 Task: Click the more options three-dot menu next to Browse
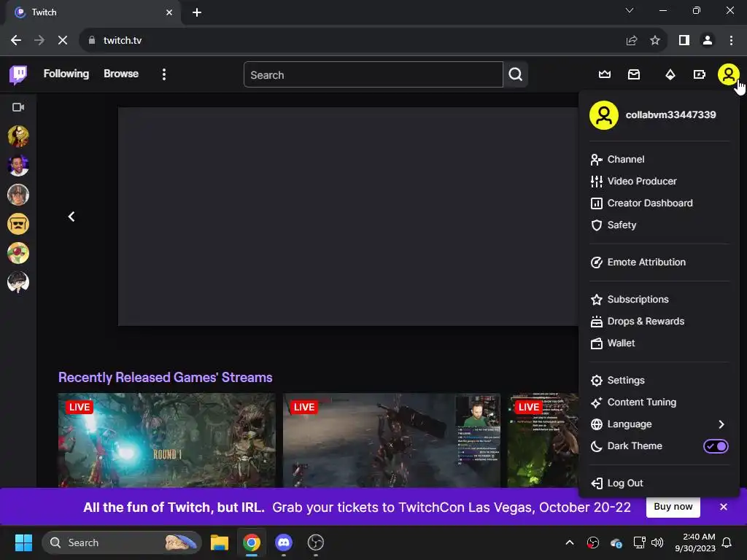point(164,74)
